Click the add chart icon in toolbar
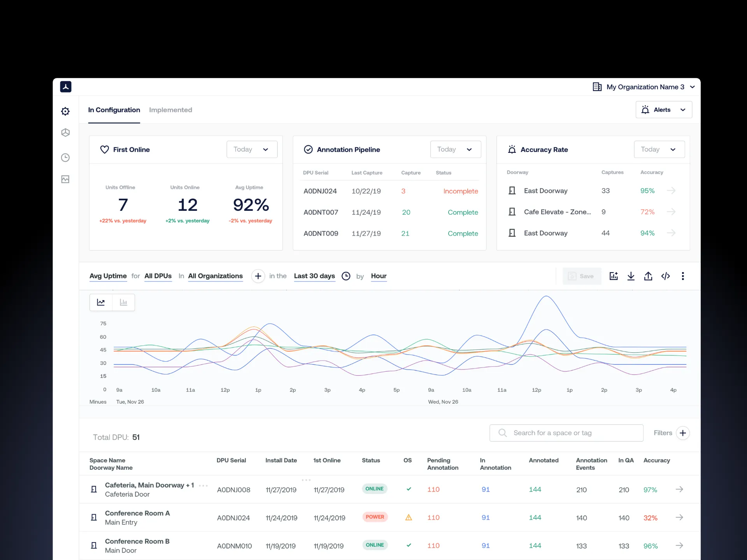Screen dimensions: 747x560 pyautogui.click(x=614, y=276)
